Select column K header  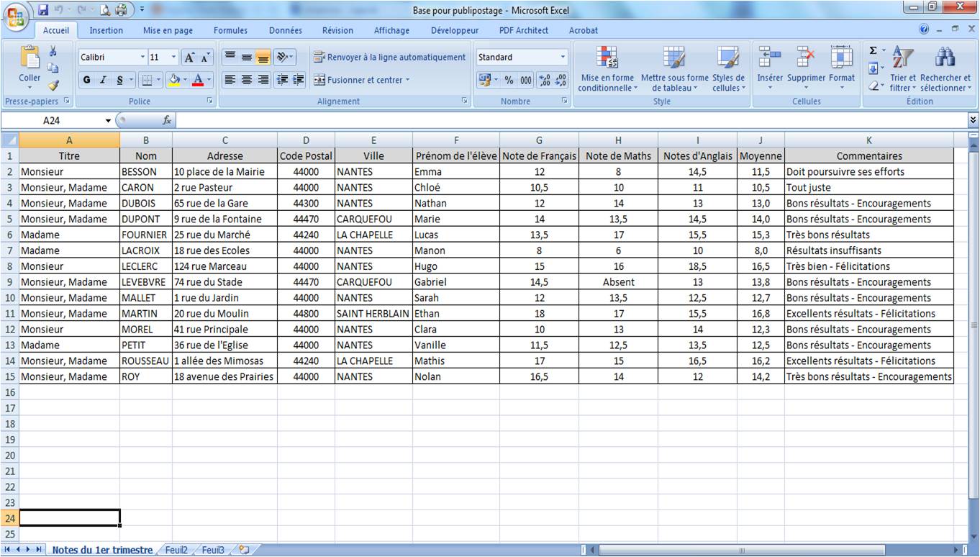869,140
